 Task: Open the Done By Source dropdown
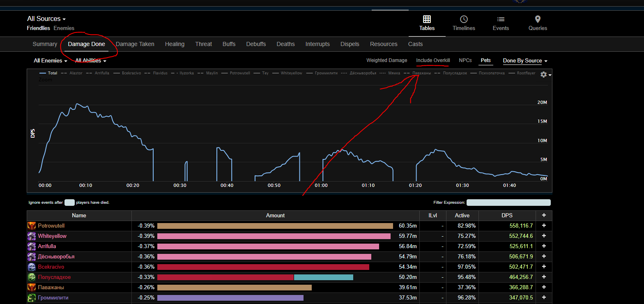point(525,61)
